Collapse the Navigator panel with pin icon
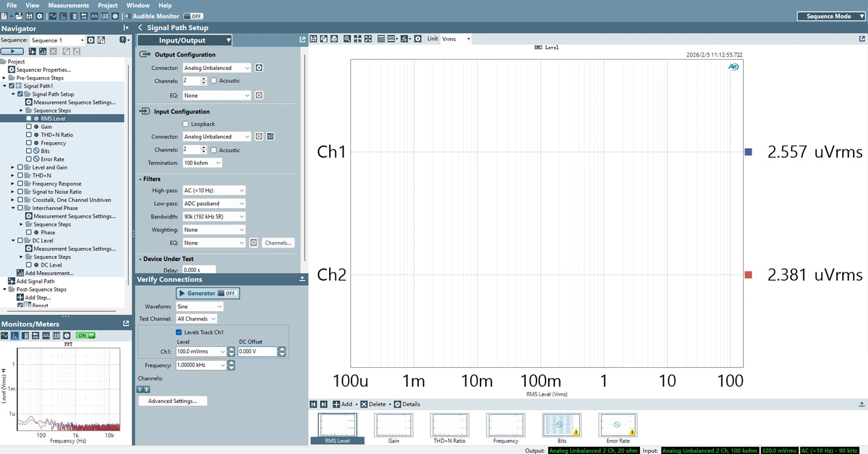This screenshot has width=868, height=454. tap(126, 28)
